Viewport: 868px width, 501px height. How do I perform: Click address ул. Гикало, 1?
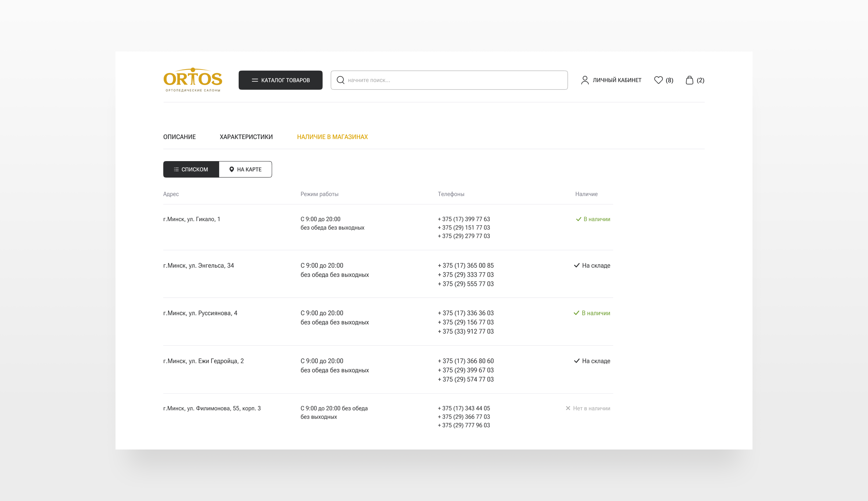tap(192, 219)
